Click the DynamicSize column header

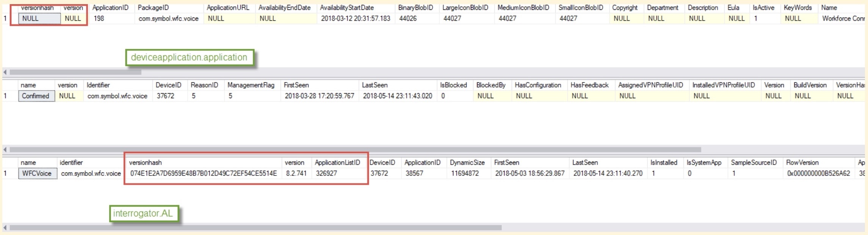tap(467, 163)
